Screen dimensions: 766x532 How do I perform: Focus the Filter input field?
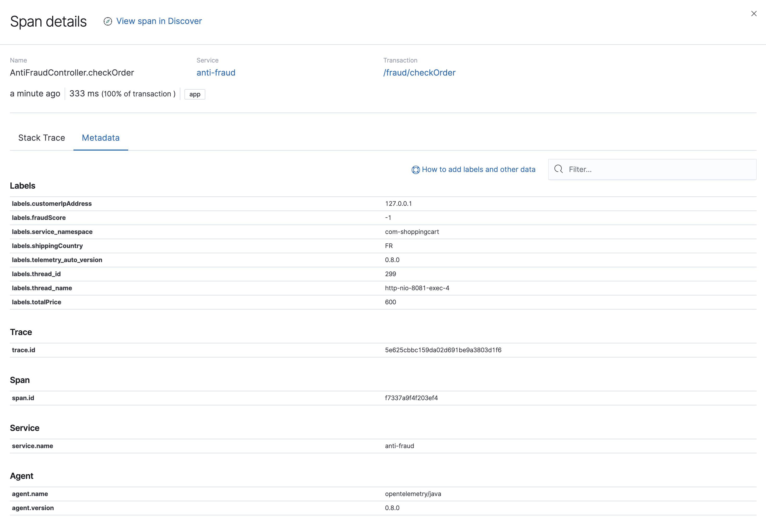pyautogui.click(x=652, y=169)
